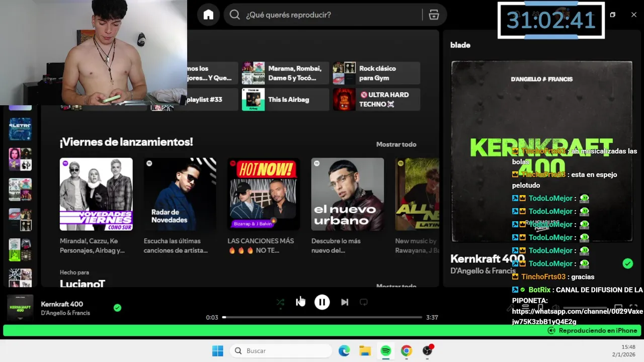Click the Reproduciendo en iPhone label

(x=598, y=330)
